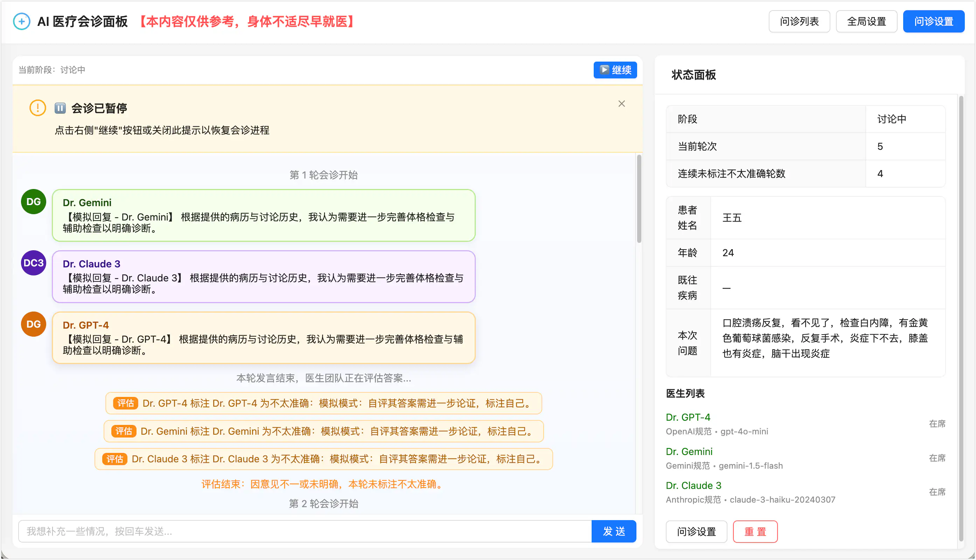Viewport: 976px width, 560px height.
Task: Click Dr. Gemini's green DG avatar
Action: pos(33,202)
